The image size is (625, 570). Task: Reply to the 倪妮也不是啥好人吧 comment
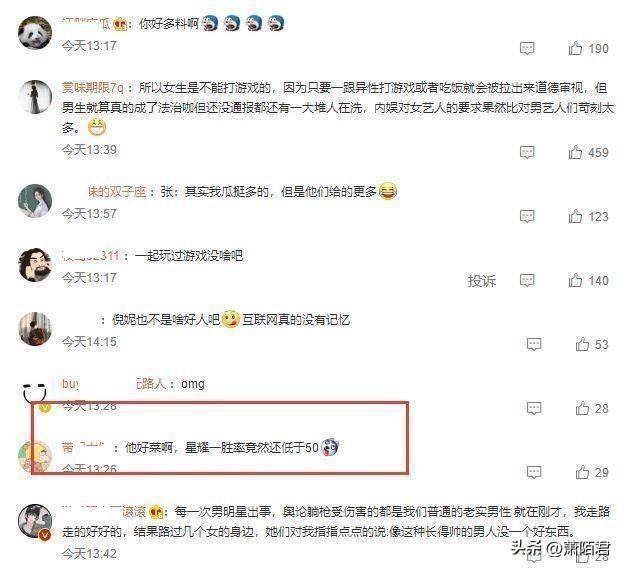click(534, 344)
